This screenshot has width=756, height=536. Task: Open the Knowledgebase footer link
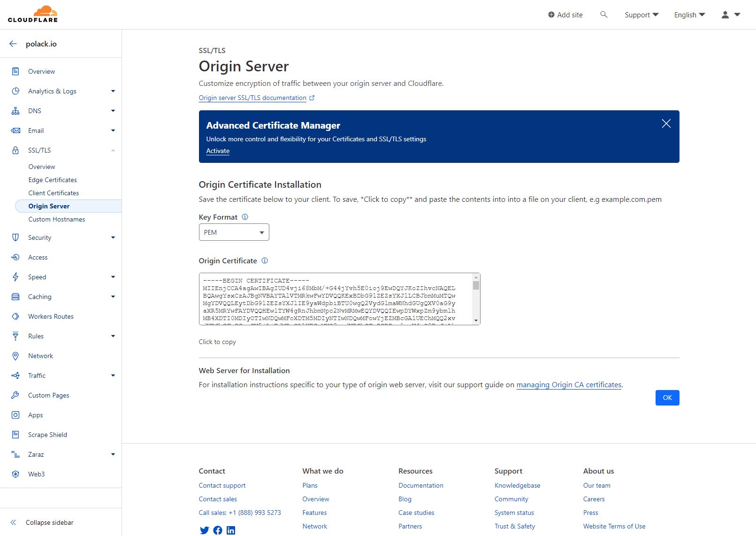(x=517, y=485)
